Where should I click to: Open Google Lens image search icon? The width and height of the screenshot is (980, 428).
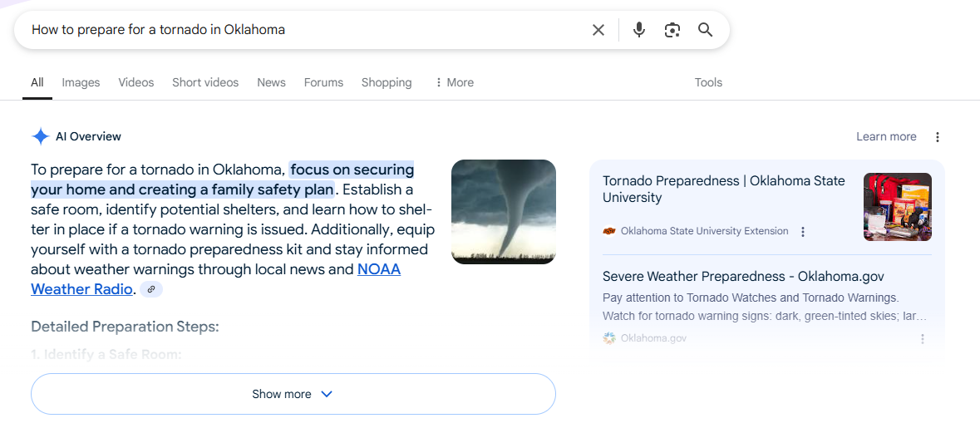(x=672, y=30)
